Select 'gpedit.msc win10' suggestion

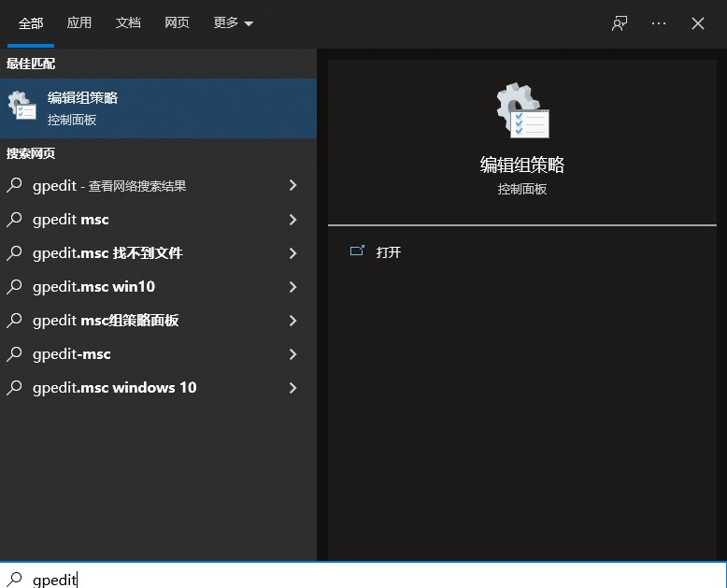click(x=158, y=287)
